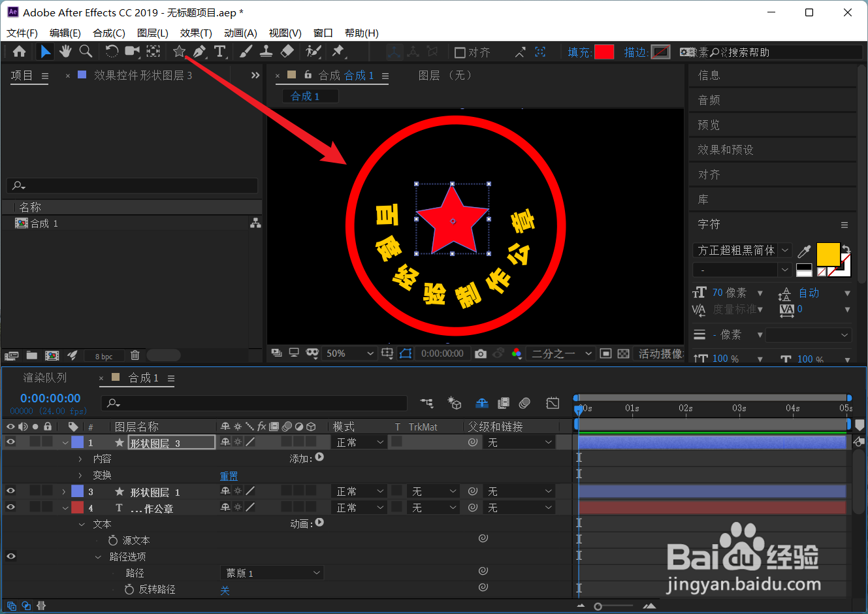Expand the 变换 property group
The image size is (868, 614).
[x=80, y=476]
